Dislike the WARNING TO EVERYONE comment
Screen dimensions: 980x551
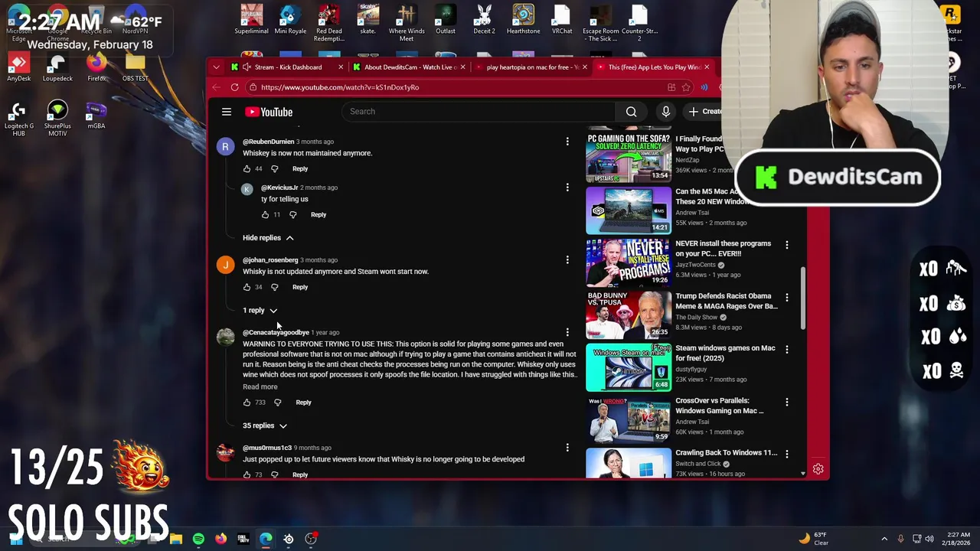[x=277, y=402]
